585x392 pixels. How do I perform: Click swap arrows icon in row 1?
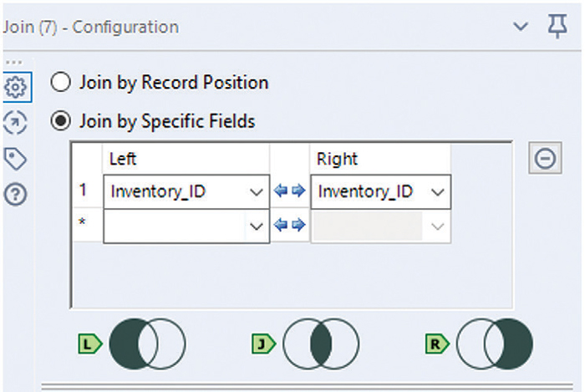point(289,191)
